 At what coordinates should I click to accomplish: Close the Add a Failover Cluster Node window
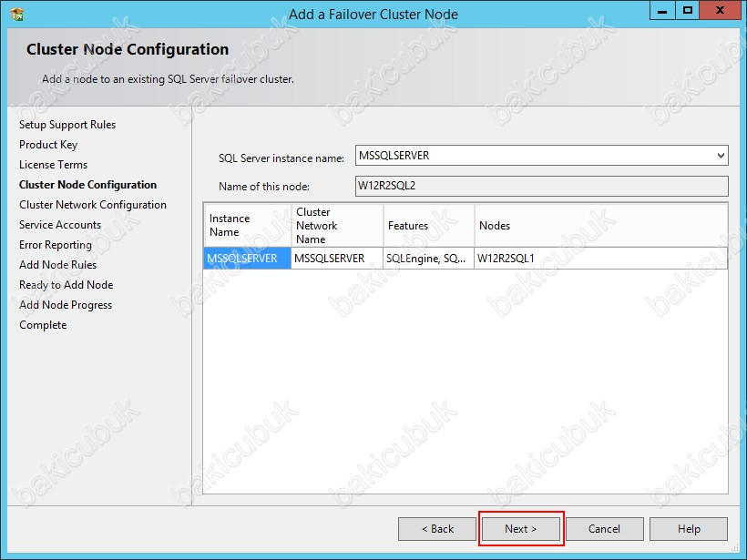[721, 12]
